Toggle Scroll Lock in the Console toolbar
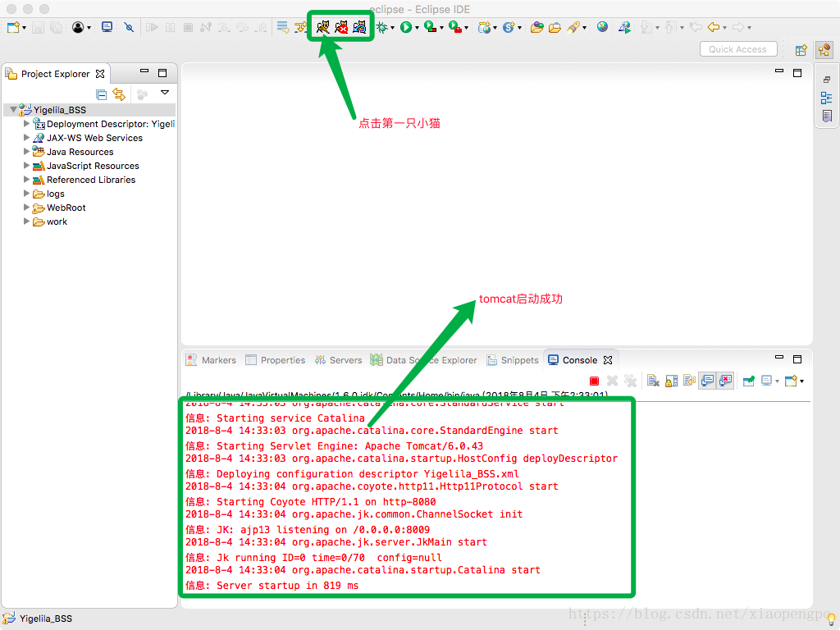This screenshot has height=630, width=840. (670, 381)
